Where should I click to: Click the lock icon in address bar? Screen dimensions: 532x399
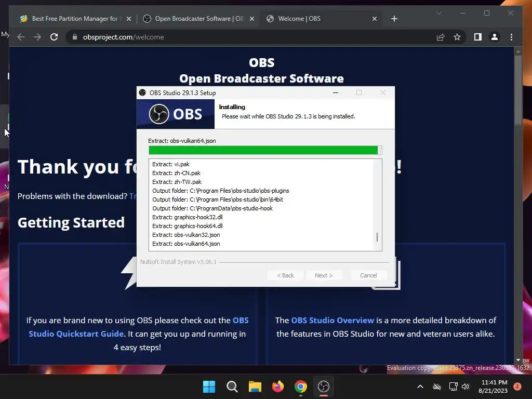(x=75, y=37)
